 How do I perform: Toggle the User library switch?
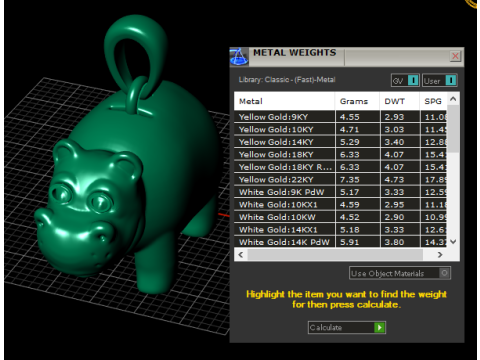pyautogui.click(x=439, y=80)
